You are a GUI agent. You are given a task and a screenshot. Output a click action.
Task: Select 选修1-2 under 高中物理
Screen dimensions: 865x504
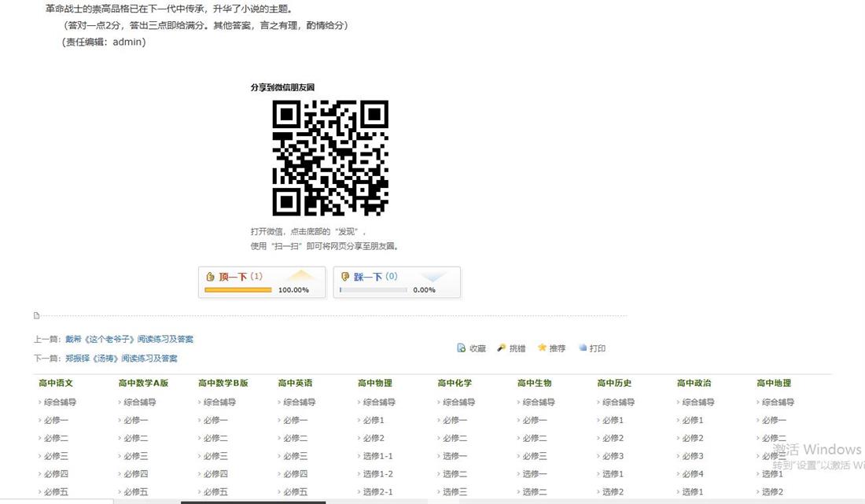tap(378, 473)
